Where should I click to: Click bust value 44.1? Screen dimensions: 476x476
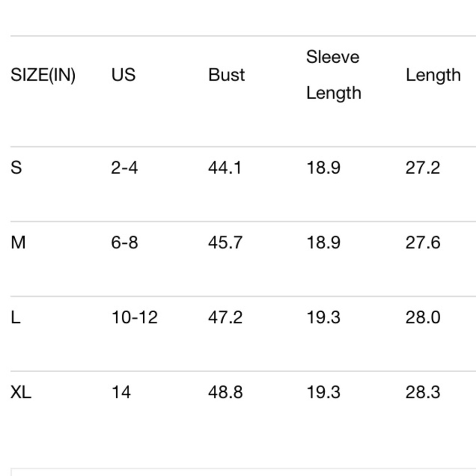pos(225,168)
